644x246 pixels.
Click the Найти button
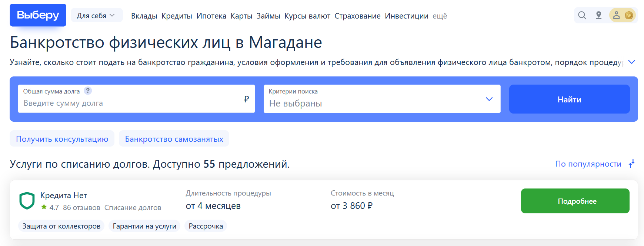[x=569, y=99]
